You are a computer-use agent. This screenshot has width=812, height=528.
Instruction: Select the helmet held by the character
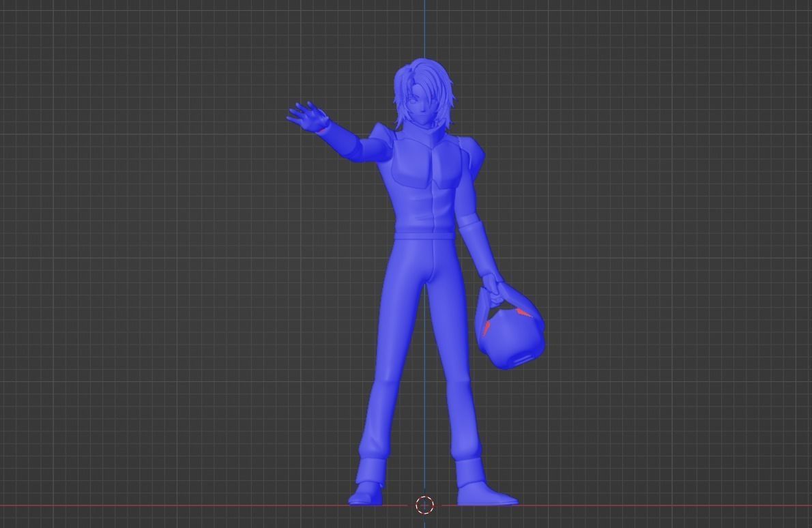click(x=509, y=327)
